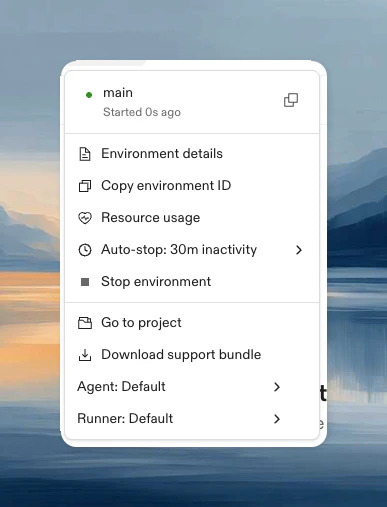Viewport: 387px width, 507px height.
Task: Choose Auto-stop: 30m inactivity
Action: (x=192, y=250)
